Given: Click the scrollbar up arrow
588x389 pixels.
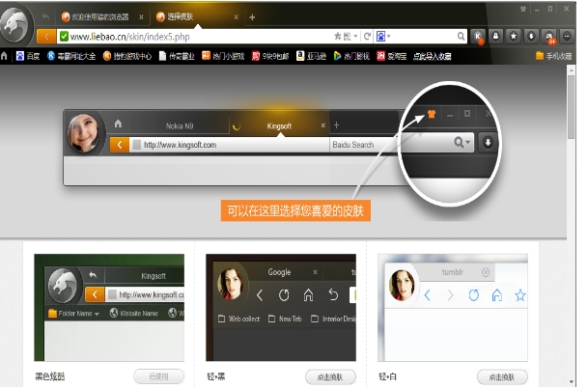Looking at the screenshot, I should (572, 70).
